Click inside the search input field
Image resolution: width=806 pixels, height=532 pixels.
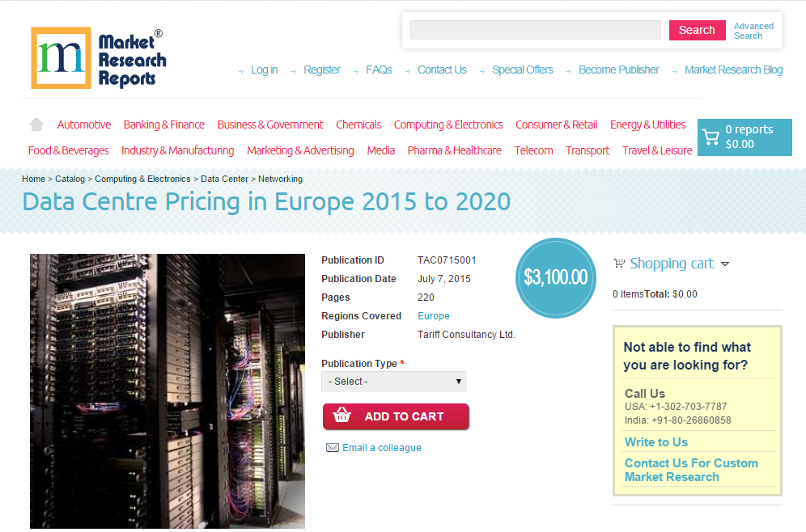click(535, 29)
